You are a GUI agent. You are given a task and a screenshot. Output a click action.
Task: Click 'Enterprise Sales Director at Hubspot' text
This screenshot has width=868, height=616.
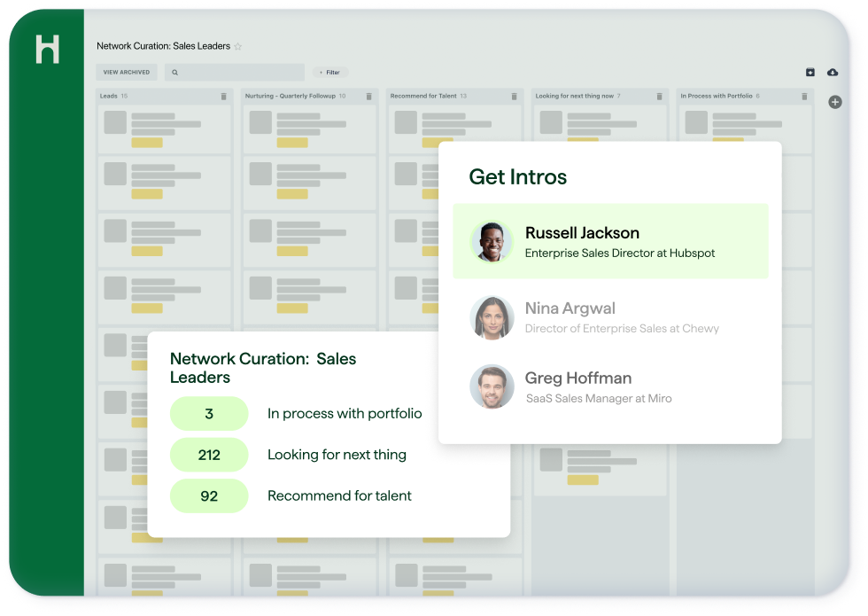(x=619, y=253)
